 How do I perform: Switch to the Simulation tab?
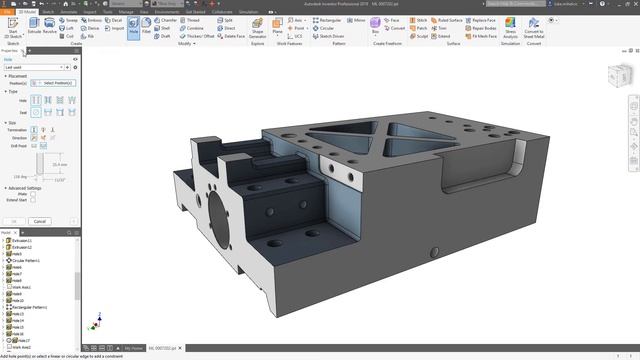248,12
